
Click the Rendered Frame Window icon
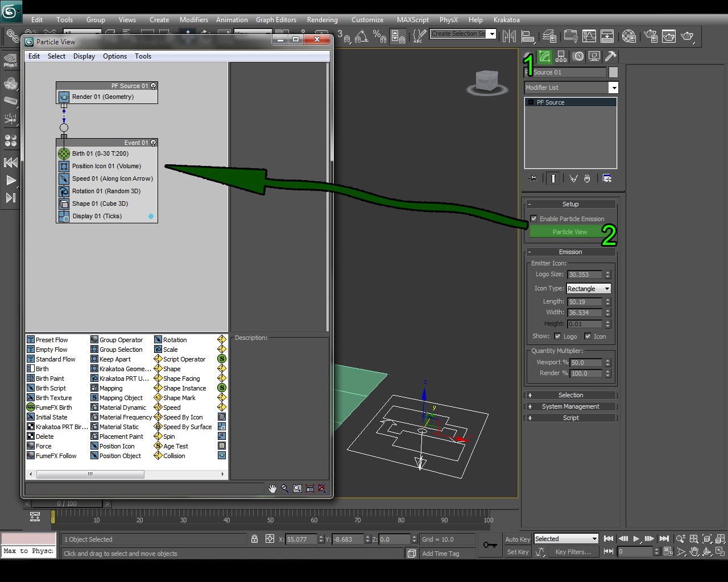click(x=669, y=36)
